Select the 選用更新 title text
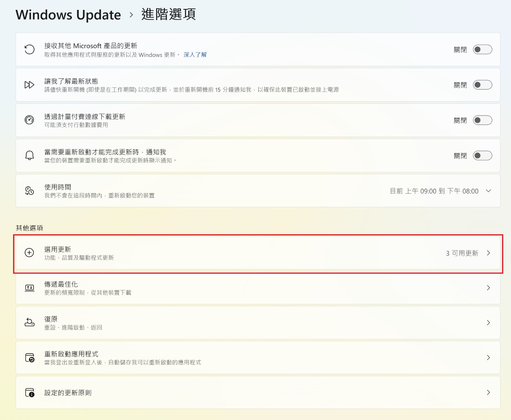511x420 pixels. pyautogui.click(x=57, y=249)
